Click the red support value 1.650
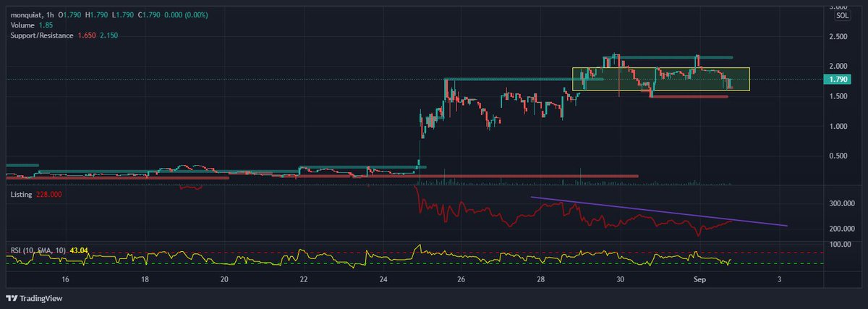Image resolution: width=868 pixels, height=309 pixels. [85, 35]
